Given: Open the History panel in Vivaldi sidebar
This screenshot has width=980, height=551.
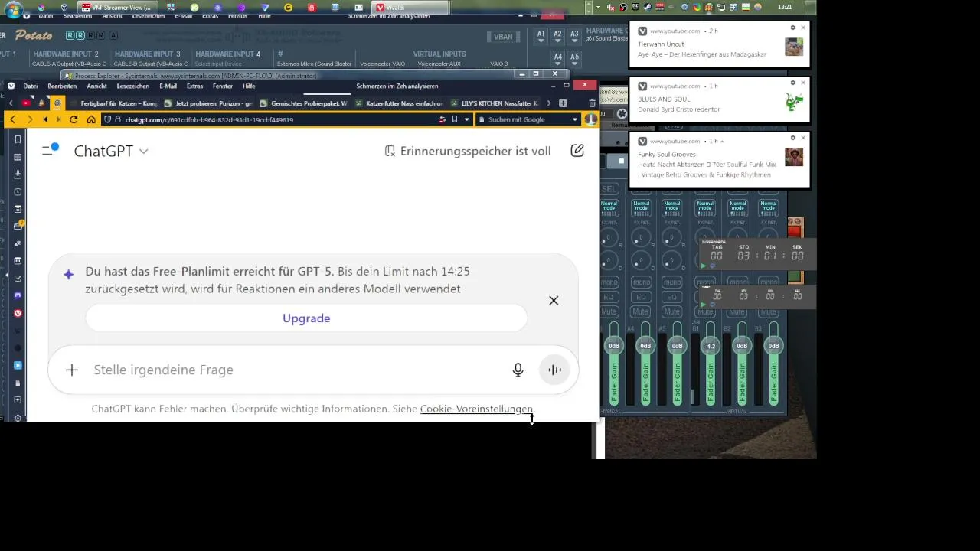Looking at the screenshot, I should (x=18, y=191).
